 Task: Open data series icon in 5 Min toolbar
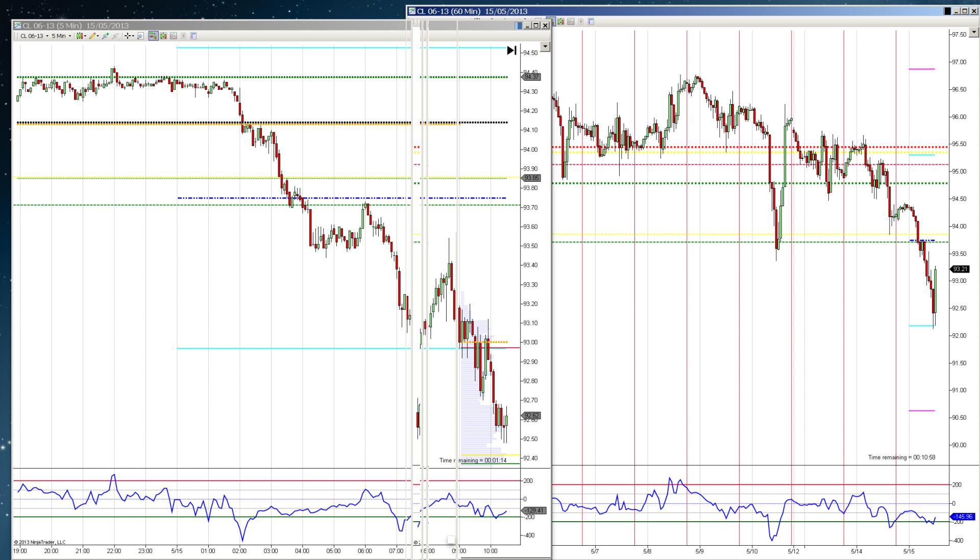pos(163,36)
